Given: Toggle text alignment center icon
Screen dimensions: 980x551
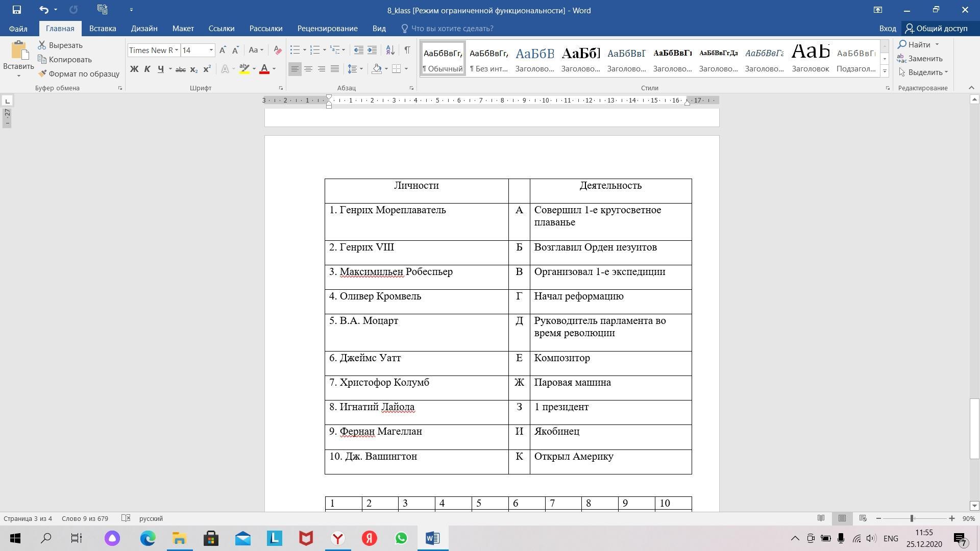Looking at the screenshot, I should pos(308,69).
